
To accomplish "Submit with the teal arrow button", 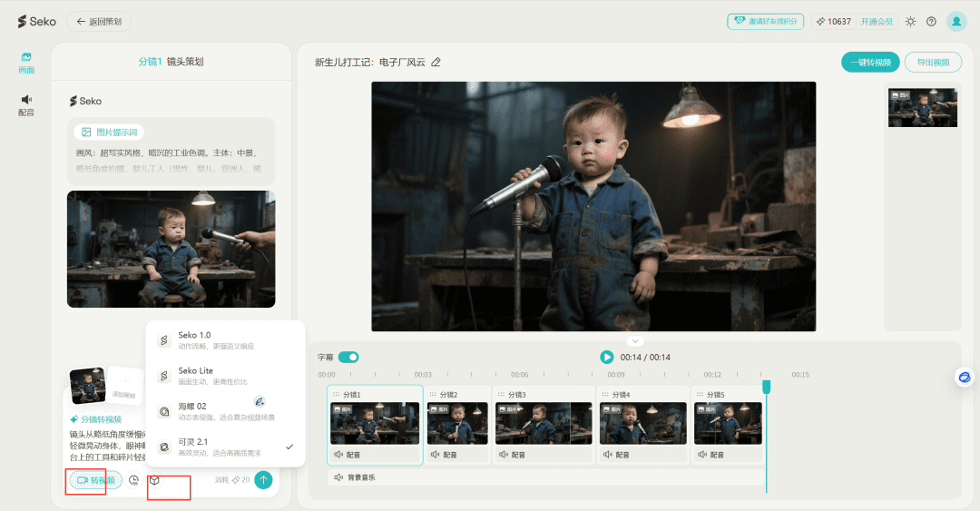I will click(264, 480).
